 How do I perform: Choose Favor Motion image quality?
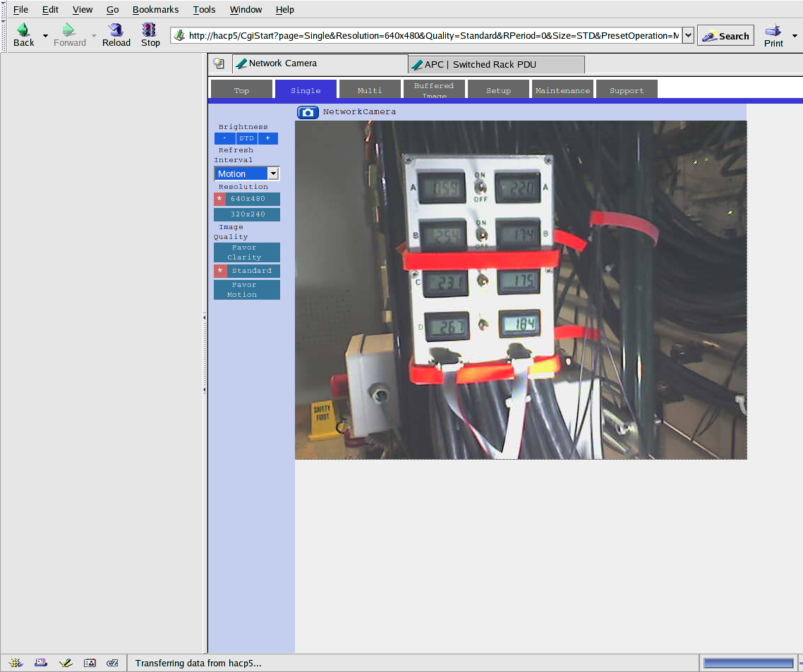[247, 290]
